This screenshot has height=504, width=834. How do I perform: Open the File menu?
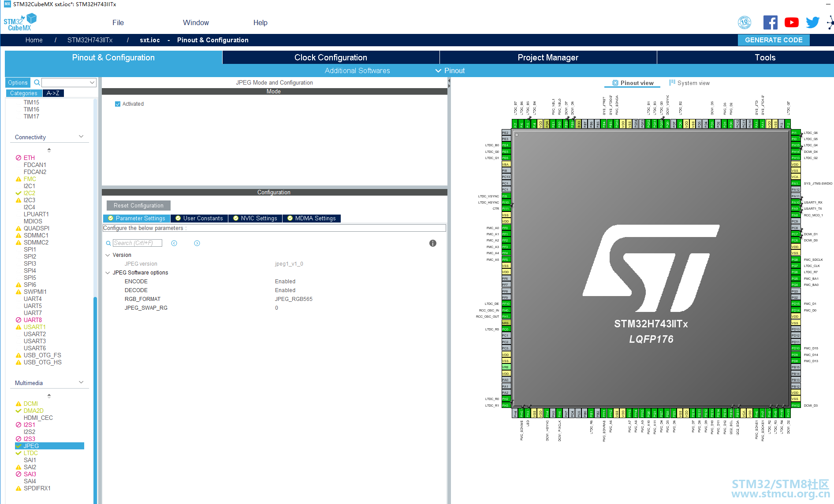click(x=118, y=22)
